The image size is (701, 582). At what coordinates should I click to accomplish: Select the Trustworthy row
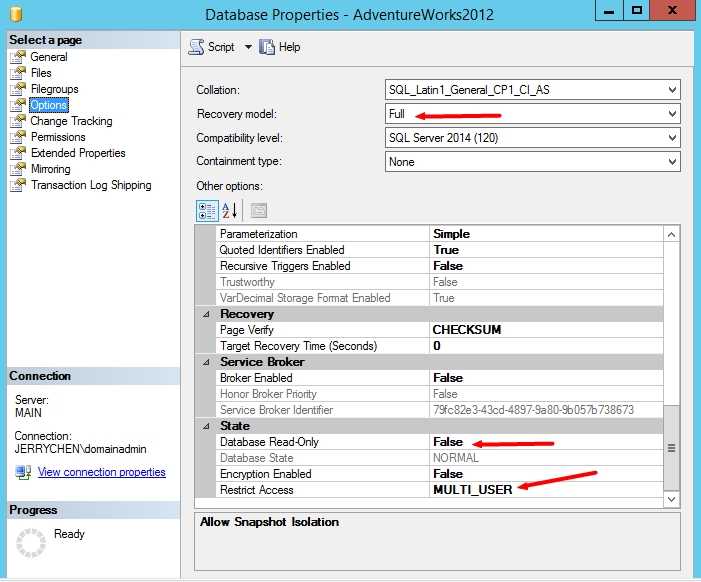tap(439, 282)
